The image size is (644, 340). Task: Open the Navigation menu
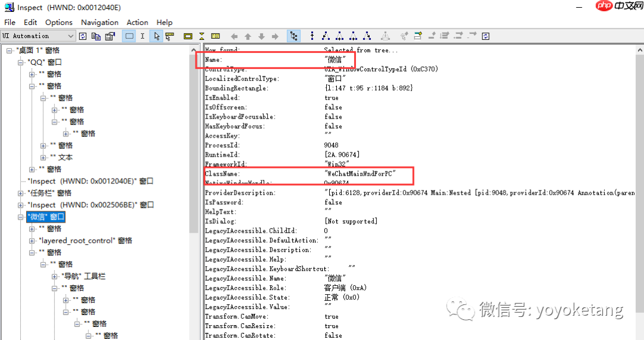[x=100, y=23]
